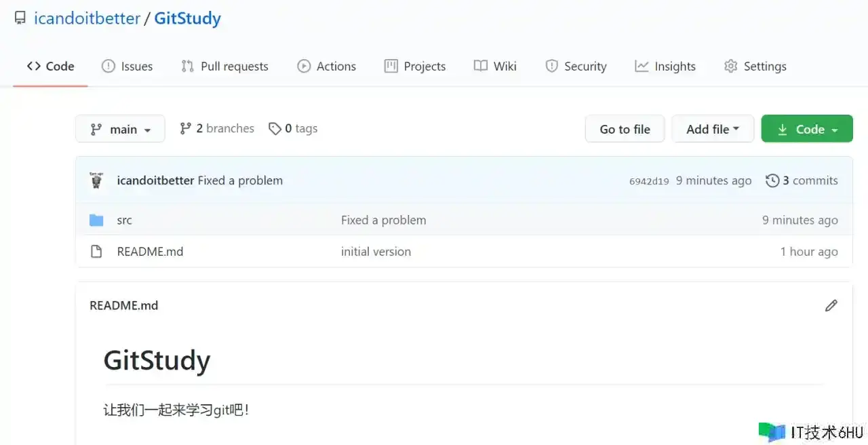Click the Code angle-brackets icon
This screenshot has height=445, width=868.
[x=33, y=66]
